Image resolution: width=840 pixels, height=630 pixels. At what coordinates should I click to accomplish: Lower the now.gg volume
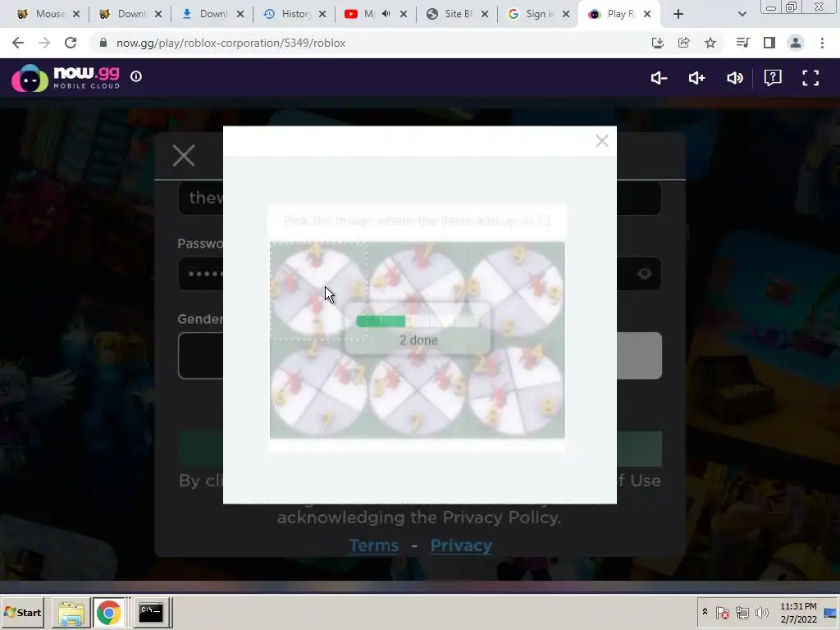[x=659, y=78]
